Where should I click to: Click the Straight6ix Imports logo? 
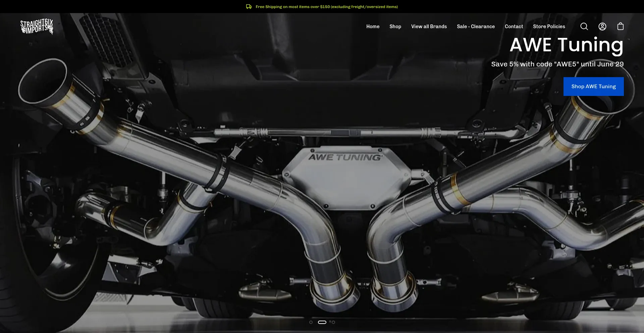click(37, 26)
